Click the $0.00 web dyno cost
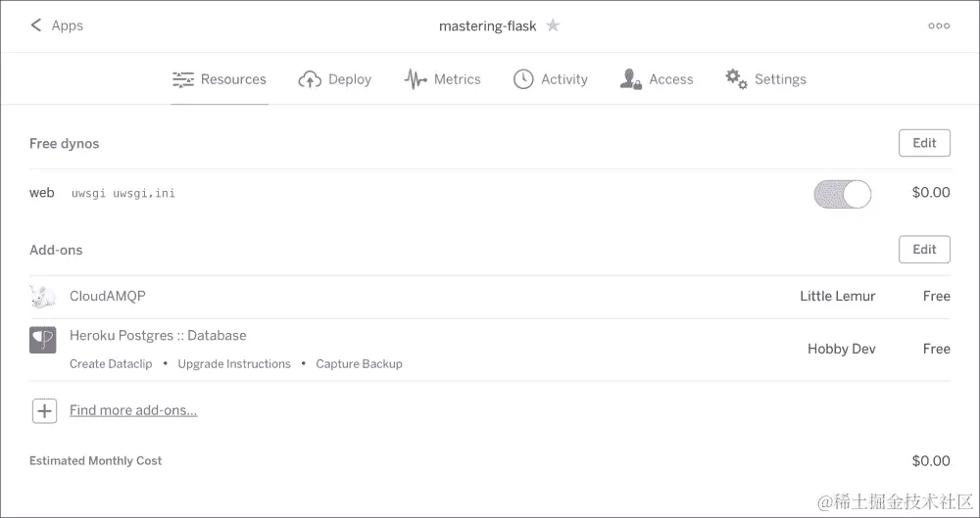 (x=931, y=193)
